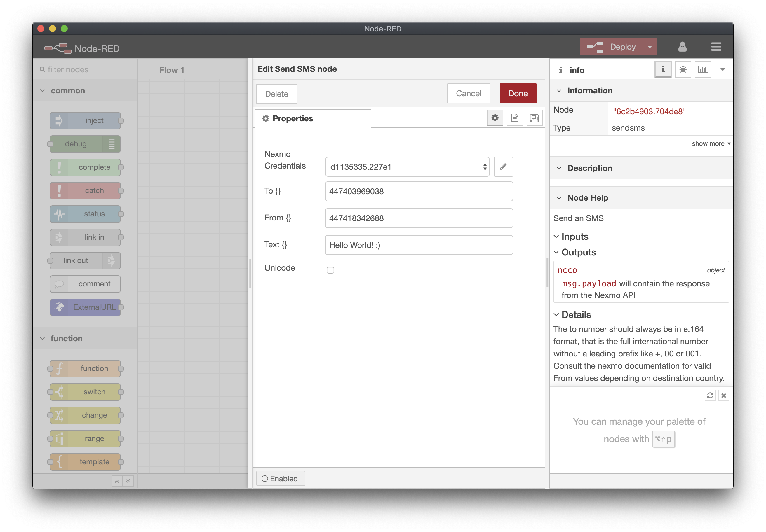
Task: Select the inject node in palette
Action: point(86,121)
